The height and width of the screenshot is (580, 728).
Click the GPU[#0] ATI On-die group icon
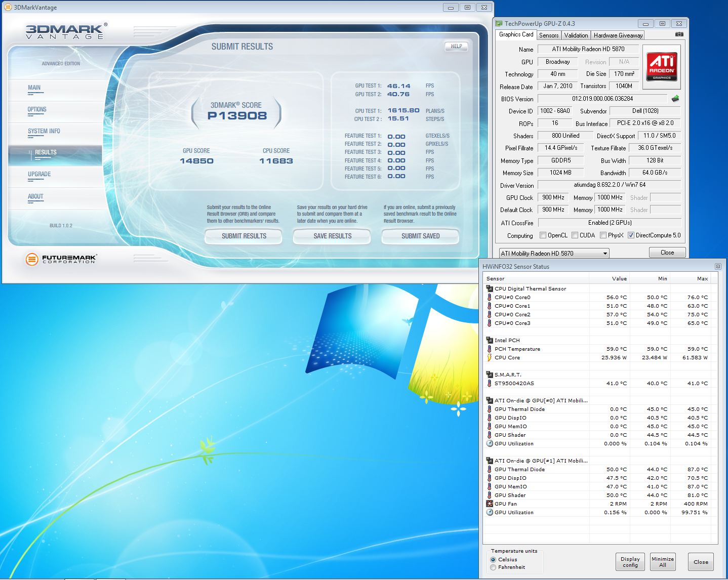[490, 400]
